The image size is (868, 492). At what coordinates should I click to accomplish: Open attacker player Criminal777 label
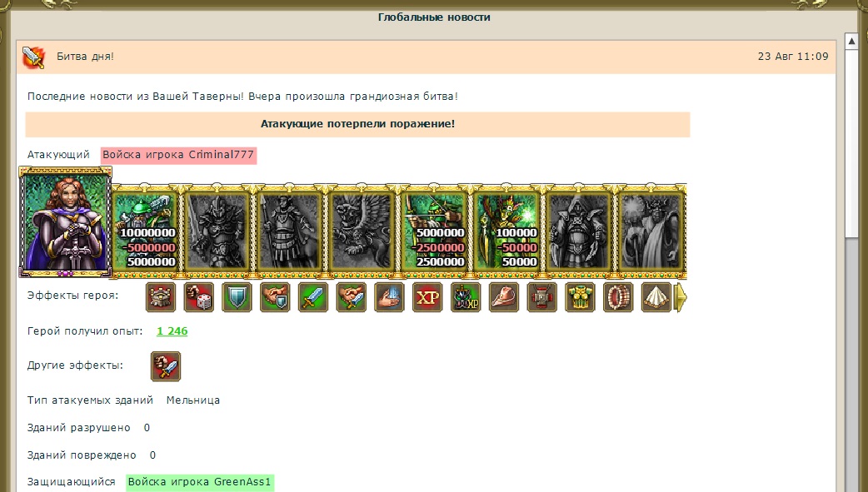(x=178, y=155)
